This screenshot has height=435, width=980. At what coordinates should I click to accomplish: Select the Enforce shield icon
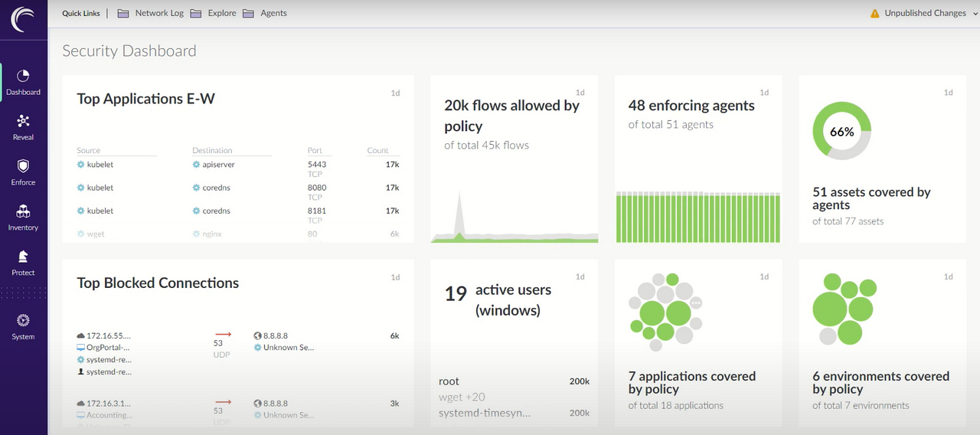click(23, 166)
